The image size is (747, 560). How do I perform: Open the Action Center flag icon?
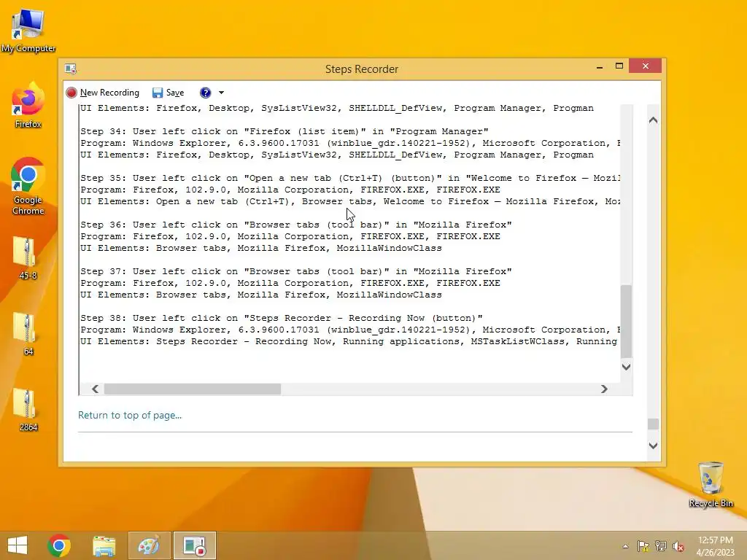643,546
